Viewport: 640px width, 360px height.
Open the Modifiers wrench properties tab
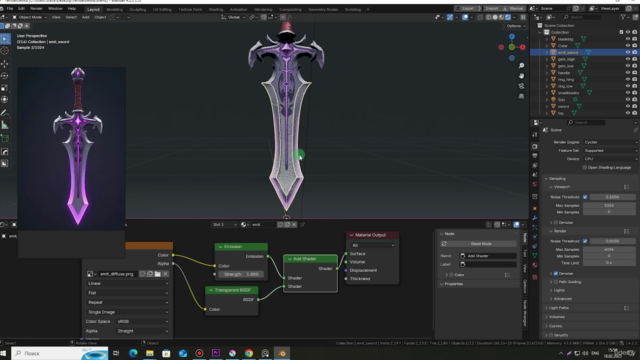[535, 218]
